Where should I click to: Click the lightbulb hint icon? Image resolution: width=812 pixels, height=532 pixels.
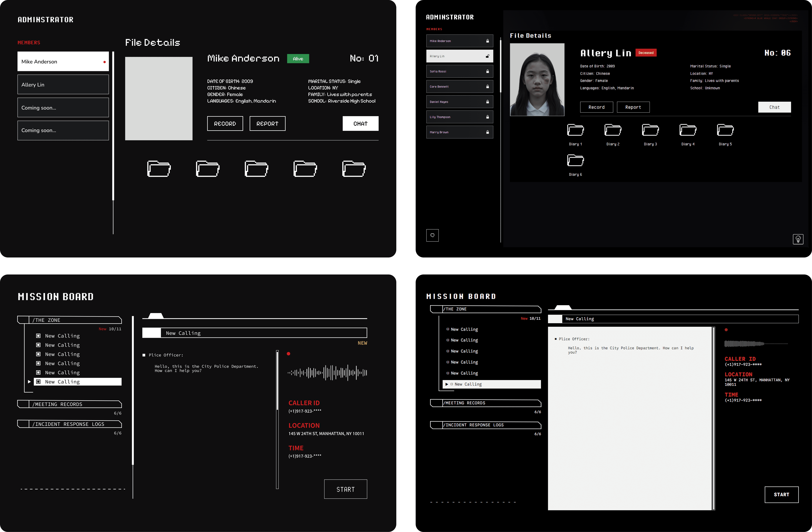point(798,239)
